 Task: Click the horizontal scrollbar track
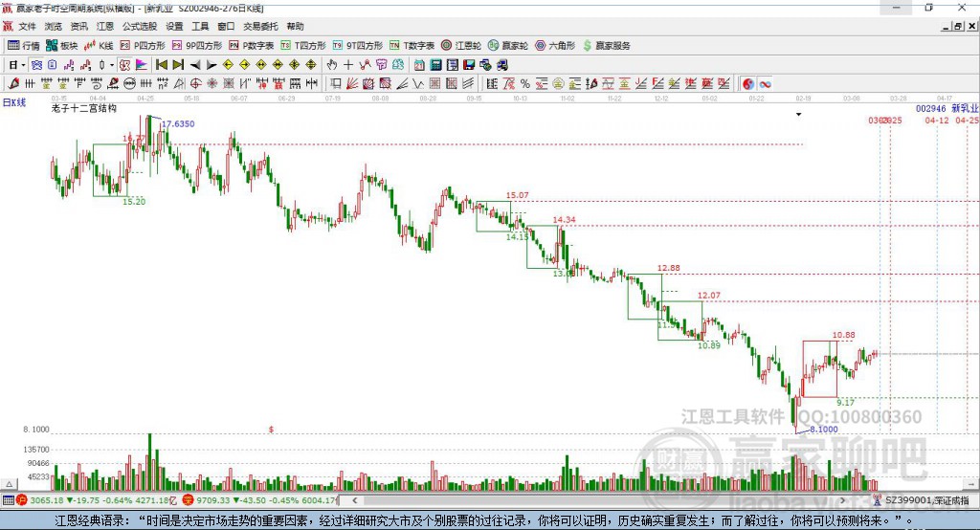pyautogui.click(x=598, y=500)
